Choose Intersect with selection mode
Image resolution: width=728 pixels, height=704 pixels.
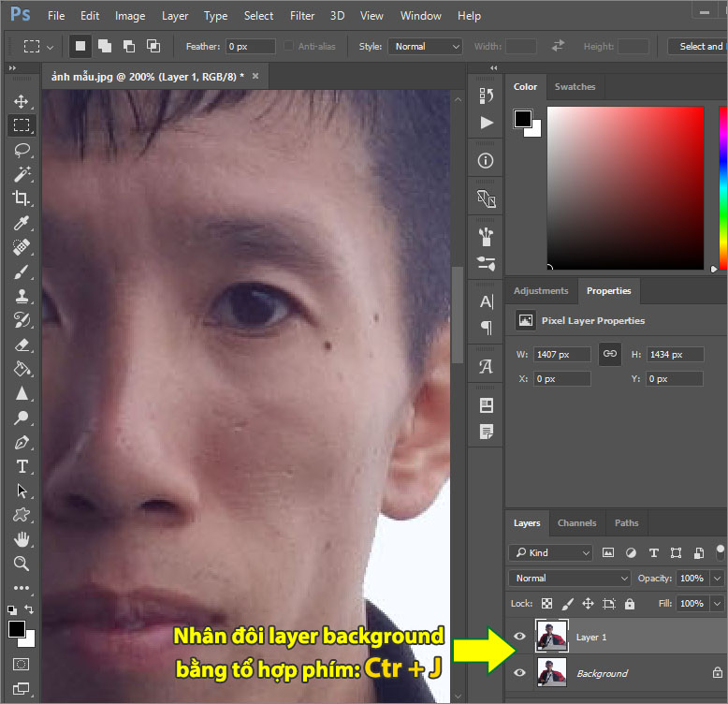click(x=153, y=47)
